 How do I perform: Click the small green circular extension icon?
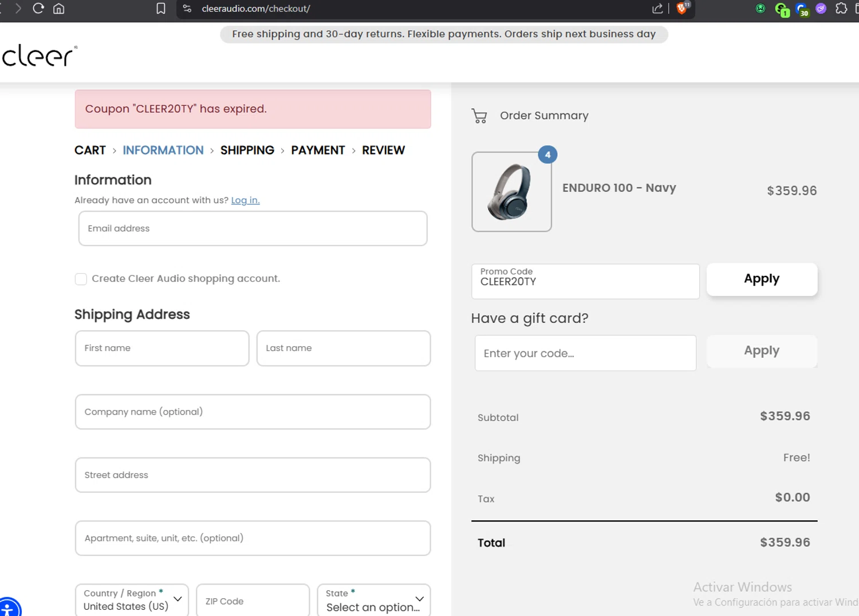click(761, 9)
